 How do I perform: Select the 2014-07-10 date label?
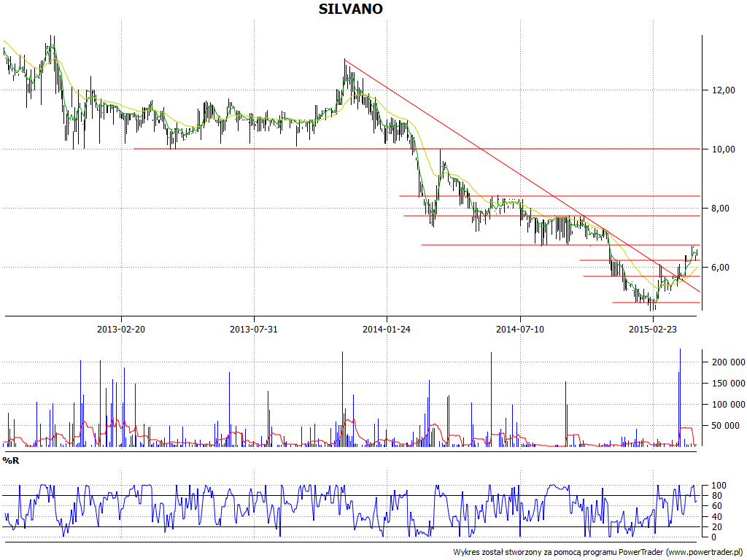coord(519,329)
